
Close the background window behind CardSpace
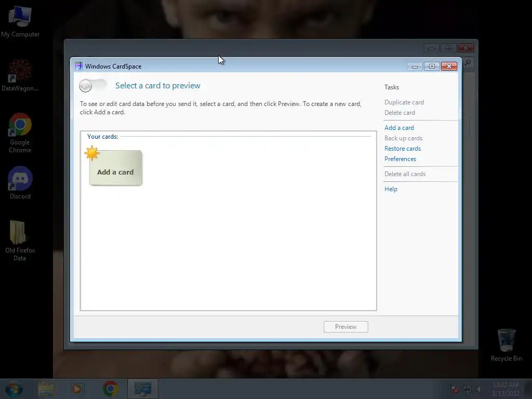coord(465,48)
